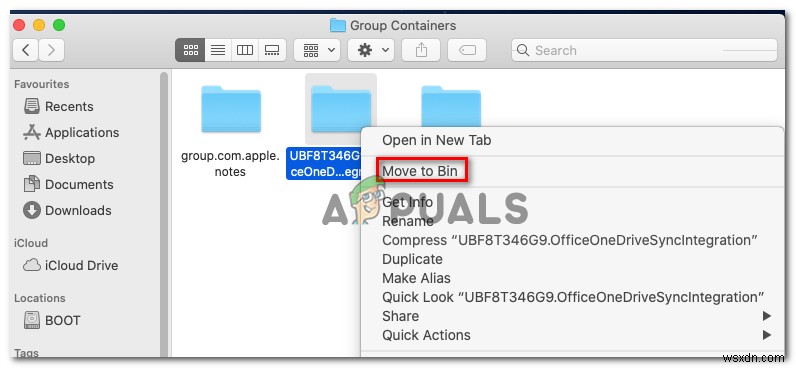This screenshot has height=368, width=796.
Task: Click the Documents icon in sidebar
Action: (x=31, y=184)
